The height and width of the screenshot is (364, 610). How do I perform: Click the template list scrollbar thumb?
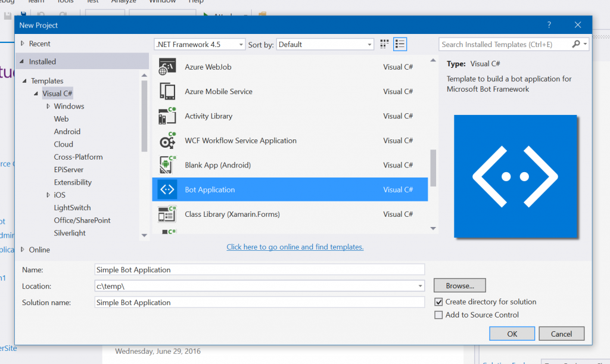(433, 168)
